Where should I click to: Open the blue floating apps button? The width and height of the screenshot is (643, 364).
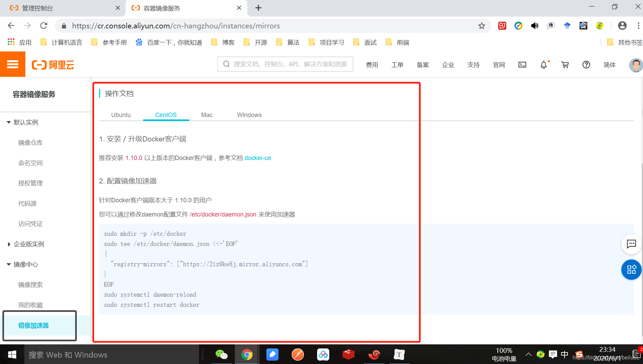pyautogui.click(x=631, y=270)
